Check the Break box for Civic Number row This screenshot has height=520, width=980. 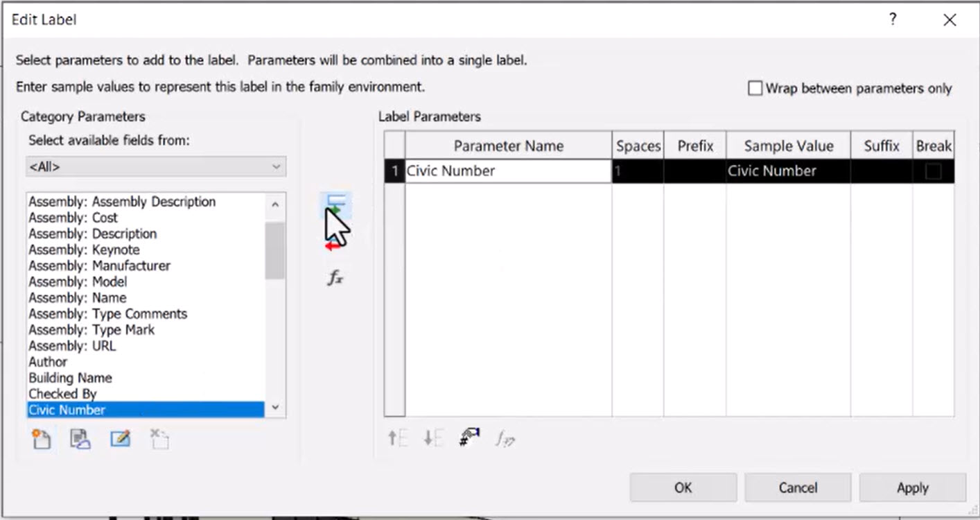tap(934, 171)
